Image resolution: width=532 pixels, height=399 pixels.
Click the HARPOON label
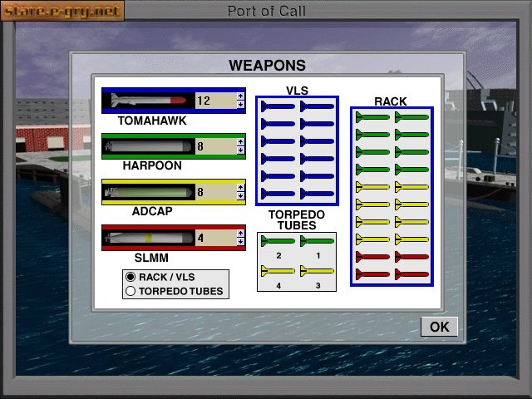(152, 165)
